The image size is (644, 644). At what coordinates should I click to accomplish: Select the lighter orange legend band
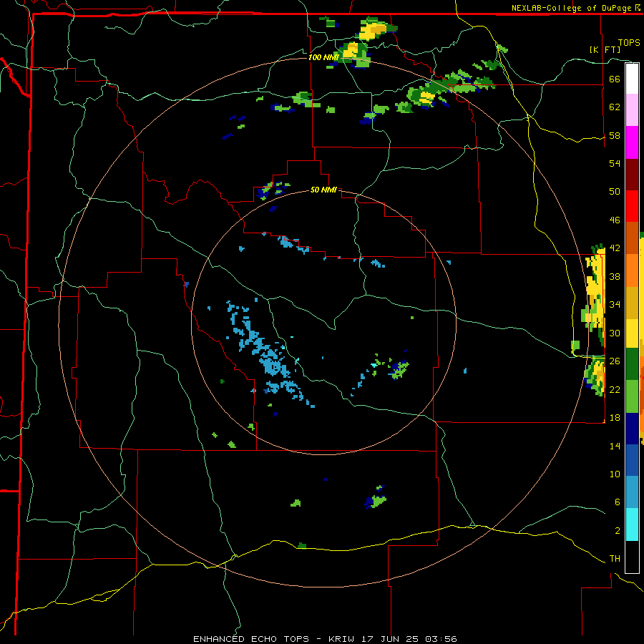pyautogui.click(x=632, y=270)
